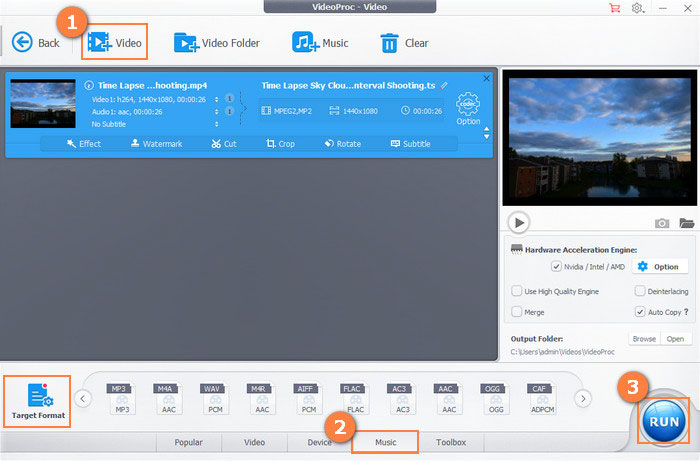This screenshot has height=461, width=700.
Task: Click the preview video frame
Action: (x=600, y=137)
